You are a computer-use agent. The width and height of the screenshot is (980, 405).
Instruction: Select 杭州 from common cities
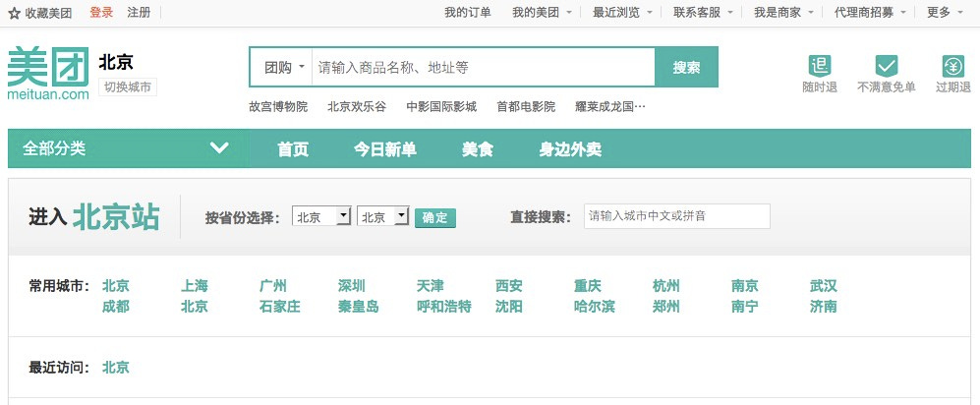click(666, 286)
